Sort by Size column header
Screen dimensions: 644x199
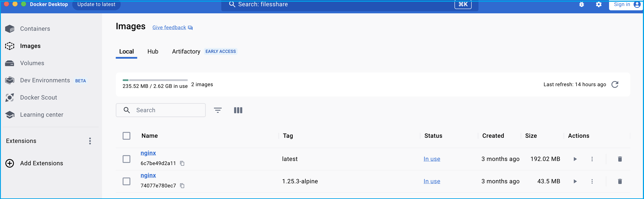531,136
